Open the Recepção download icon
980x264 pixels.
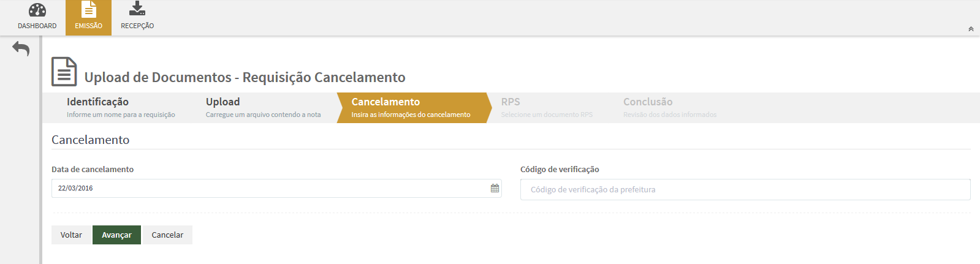[x=137, y=9]
